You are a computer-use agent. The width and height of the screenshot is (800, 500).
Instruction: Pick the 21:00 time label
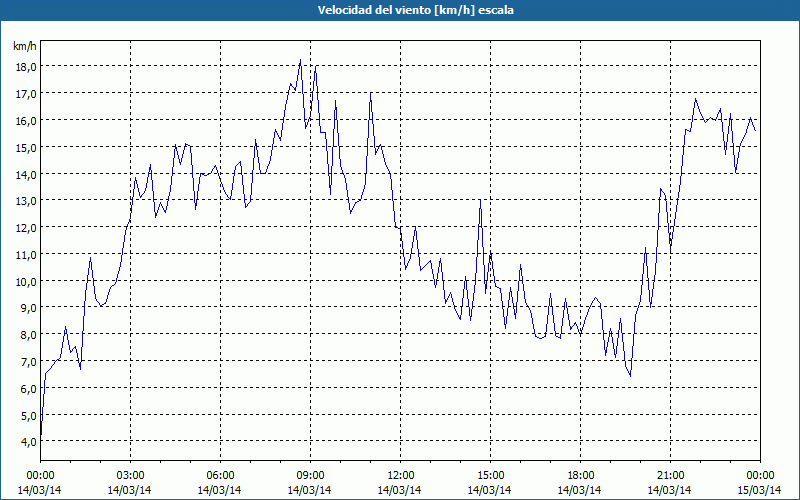click(670, 476)
